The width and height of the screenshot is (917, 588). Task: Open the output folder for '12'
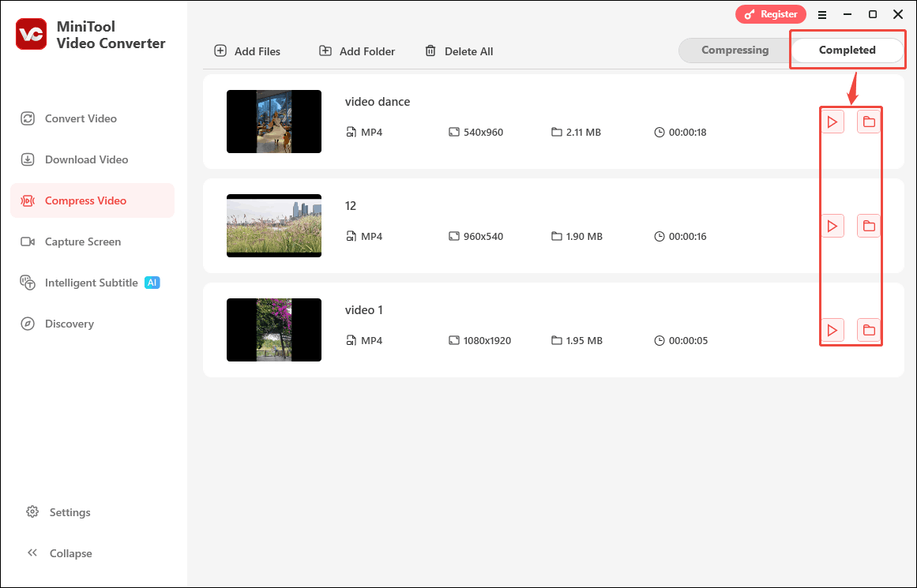[x=869, y=226]
